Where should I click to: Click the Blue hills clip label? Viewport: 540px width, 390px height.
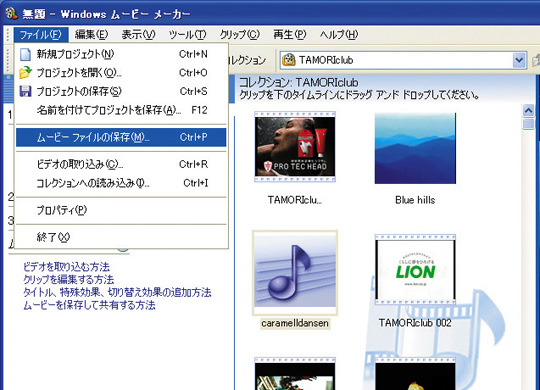coord(415,200)
